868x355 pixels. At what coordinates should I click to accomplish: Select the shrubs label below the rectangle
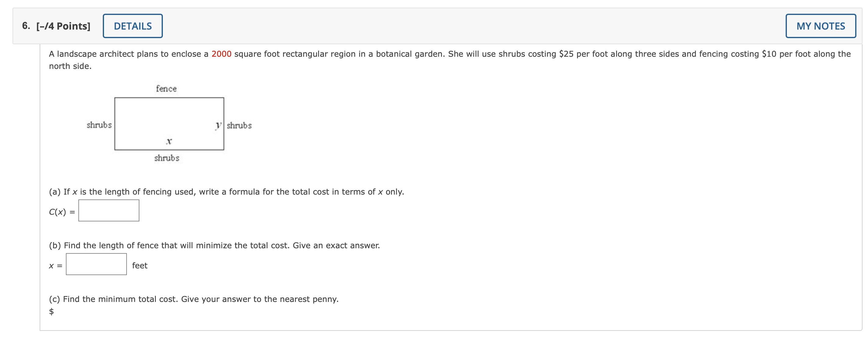pos(167,158)
